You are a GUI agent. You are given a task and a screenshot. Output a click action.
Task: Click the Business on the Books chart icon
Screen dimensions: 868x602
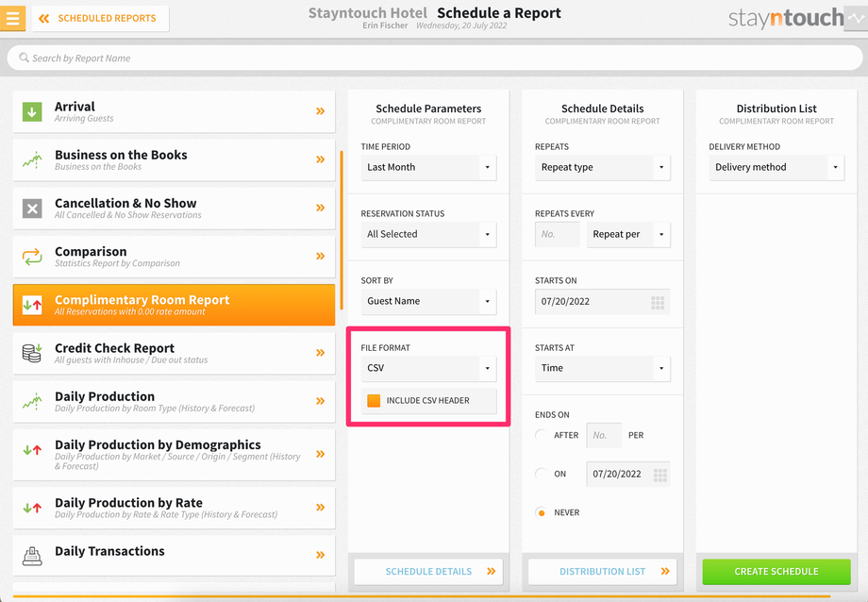coord(32,159)
